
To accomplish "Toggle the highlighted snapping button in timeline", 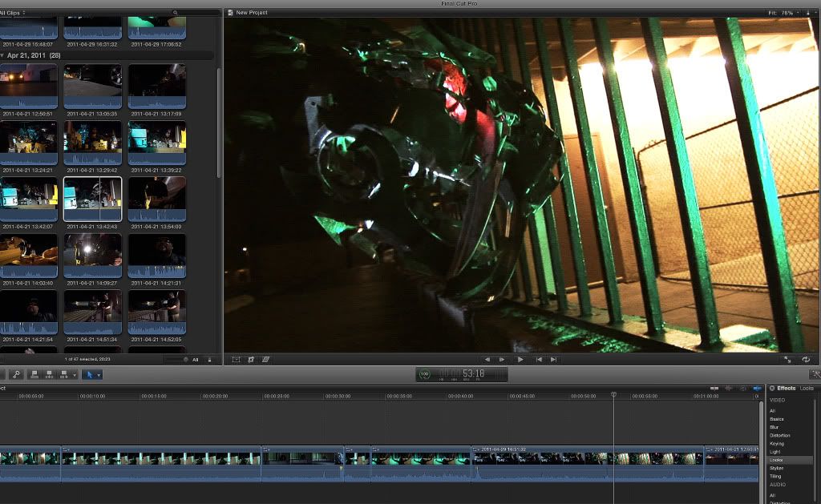I will 757,389.
